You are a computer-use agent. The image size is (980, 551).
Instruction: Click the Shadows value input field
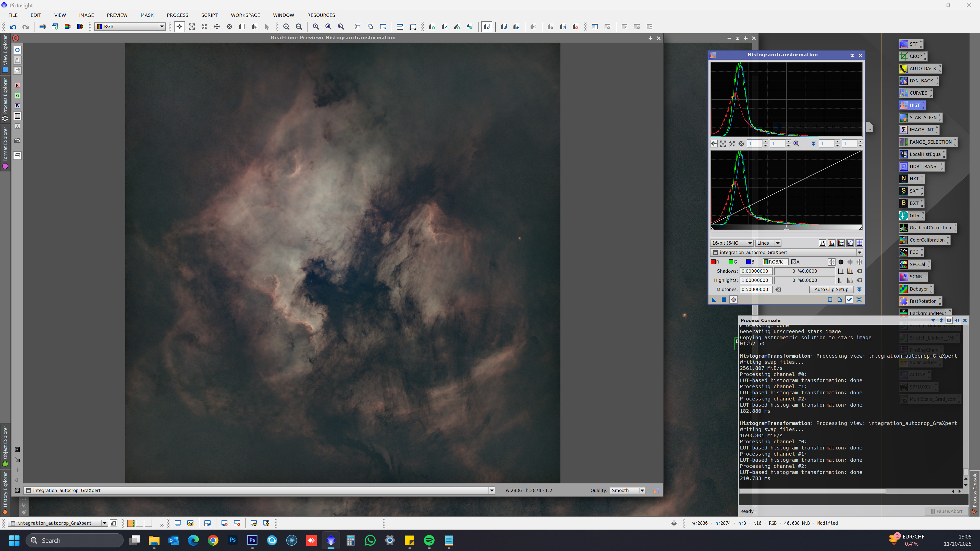756,271
